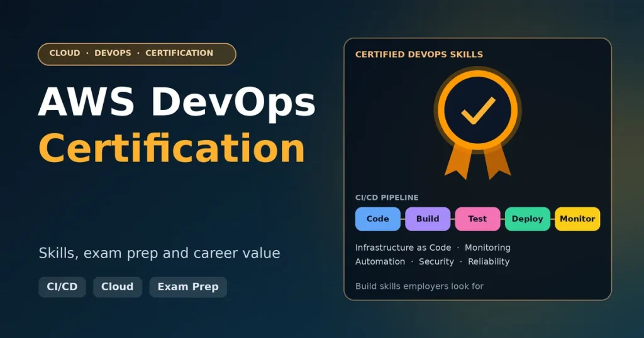Click the "Automation" skill text
The height and width of the screenshot is (338, 644).
pos(380,262)
